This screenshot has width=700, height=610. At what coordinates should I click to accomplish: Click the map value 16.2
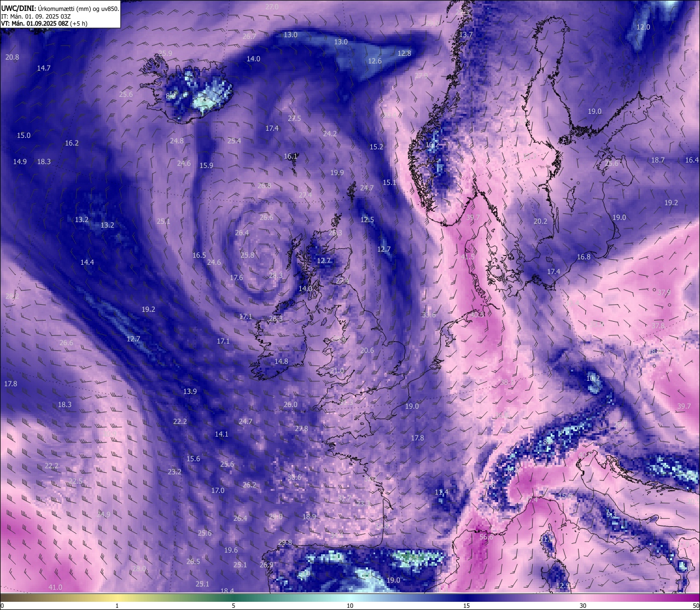pos(72,143)
